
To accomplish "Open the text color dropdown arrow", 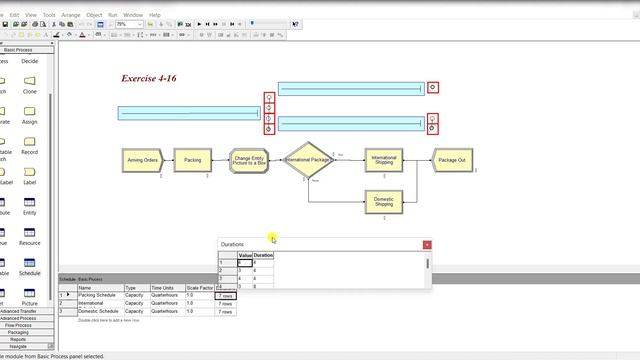I will point(89,35).
